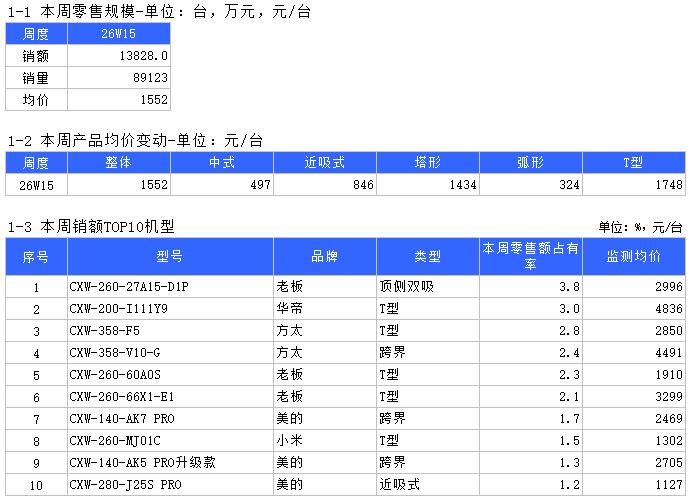Click the T型 column header in table 1-2
The image size is (691, 503).
[x=634, y=163]
